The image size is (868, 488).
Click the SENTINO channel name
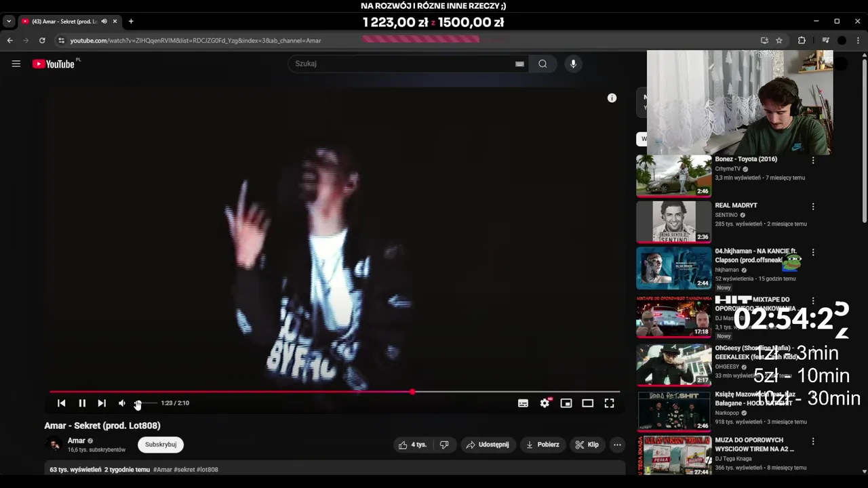click(726, 215)
